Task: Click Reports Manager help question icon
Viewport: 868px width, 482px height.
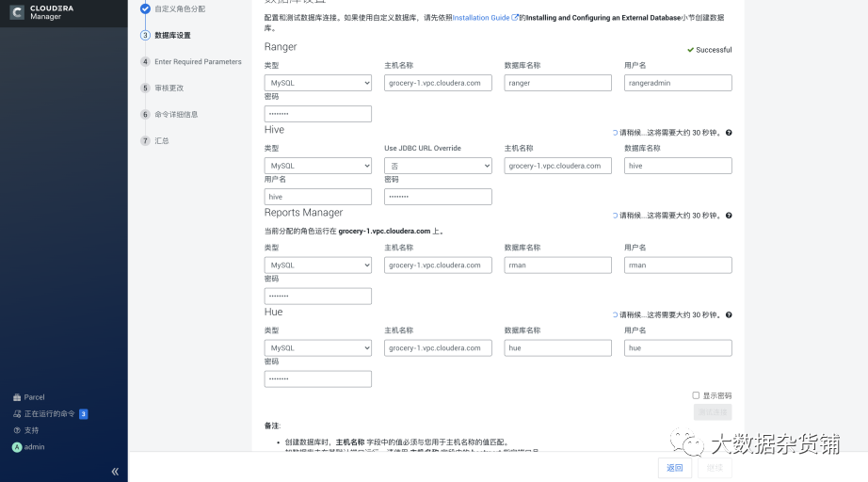Action: pyautogui.click(x=729, y=216)
